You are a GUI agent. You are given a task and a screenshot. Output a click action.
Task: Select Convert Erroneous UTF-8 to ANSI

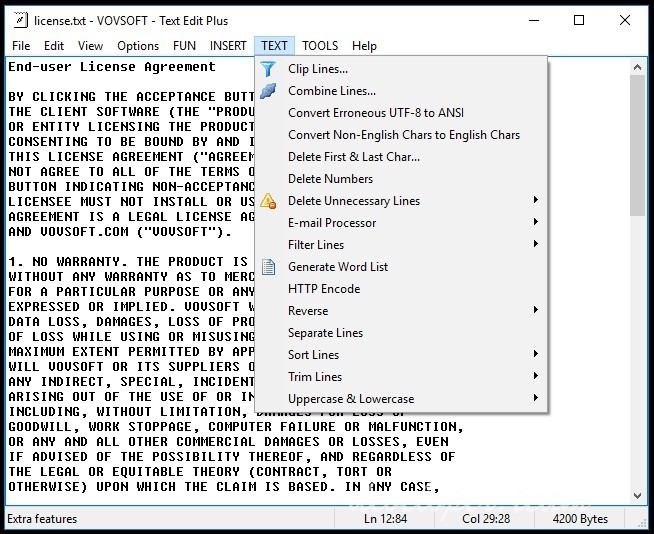(x=401, y=113)
